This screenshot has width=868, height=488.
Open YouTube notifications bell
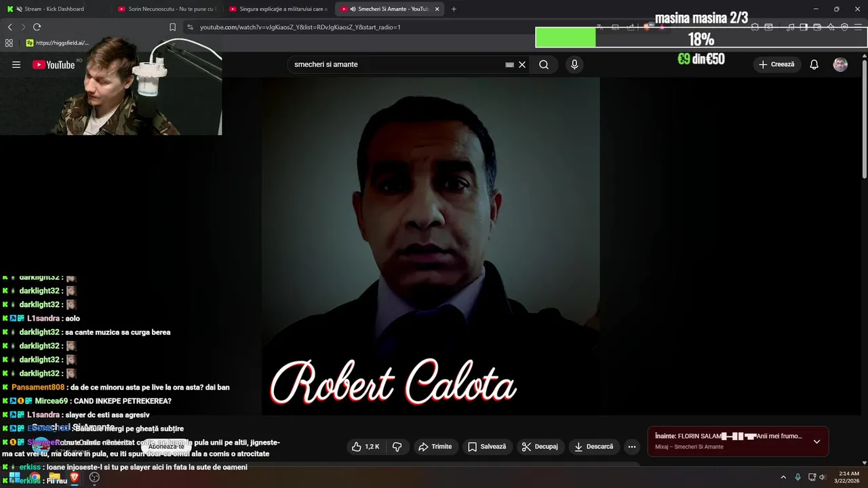(814, 64)
